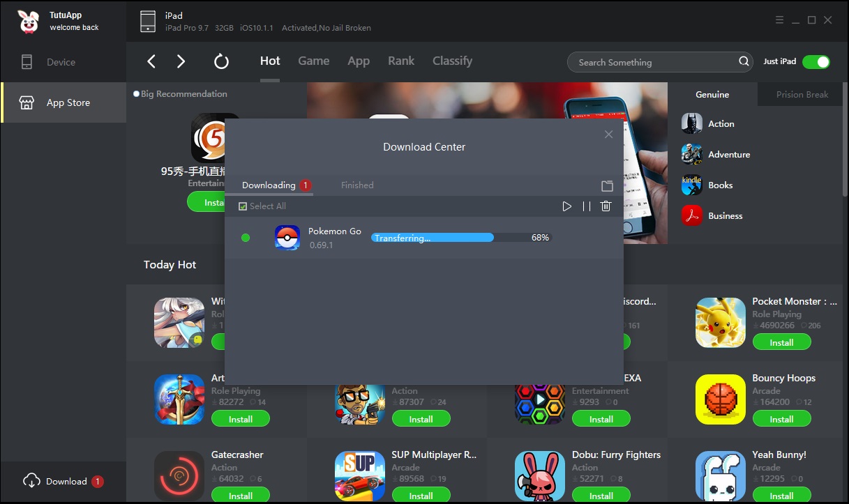Open the Yeah Bunny! app icon

click(721, 475)
